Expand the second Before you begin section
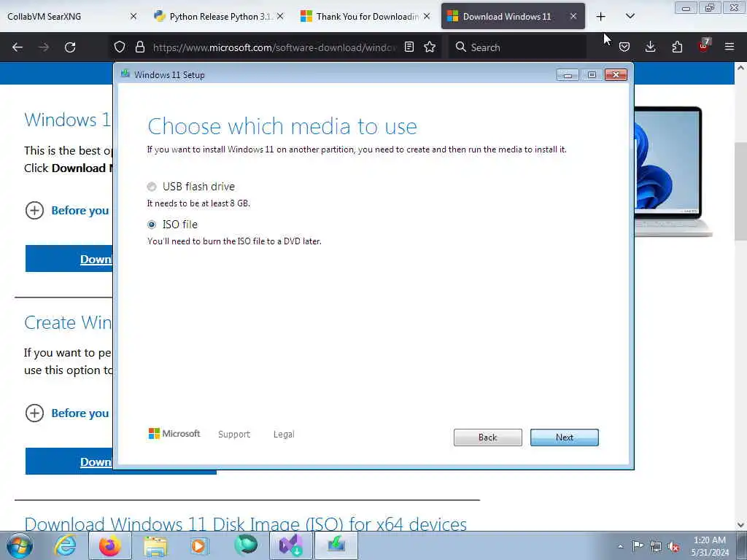Viewport: 747px width, 560px height. (x=34, y=413)
